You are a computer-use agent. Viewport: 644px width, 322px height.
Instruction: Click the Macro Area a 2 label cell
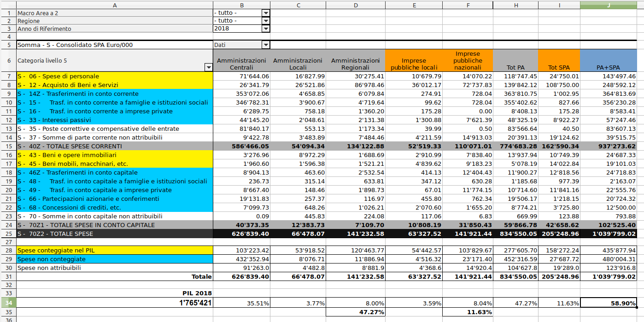click(115, 13)
